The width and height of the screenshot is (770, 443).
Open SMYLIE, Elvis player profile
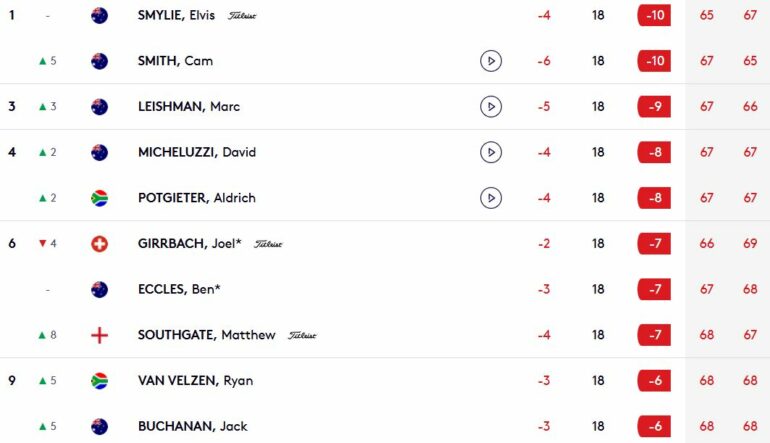[x=176, y=15]
